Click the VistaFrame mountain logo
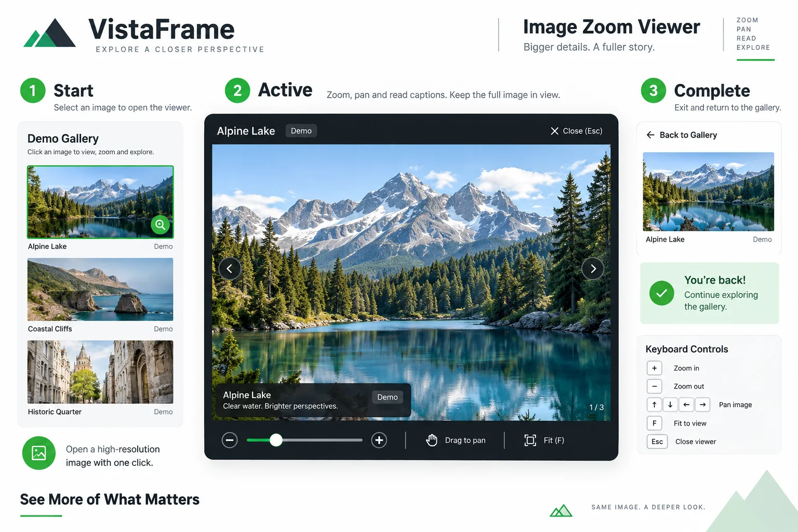The image size is (798, 532). (50, 33)
